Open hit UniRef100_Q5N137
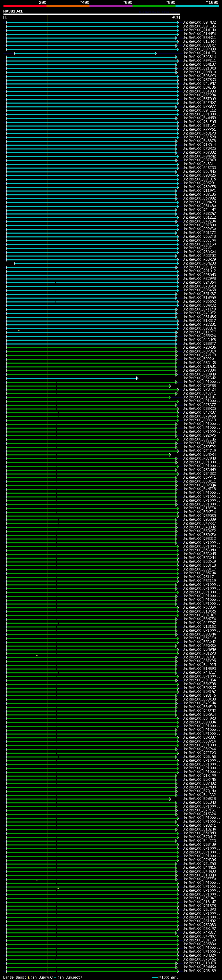 tap(199, 65)
